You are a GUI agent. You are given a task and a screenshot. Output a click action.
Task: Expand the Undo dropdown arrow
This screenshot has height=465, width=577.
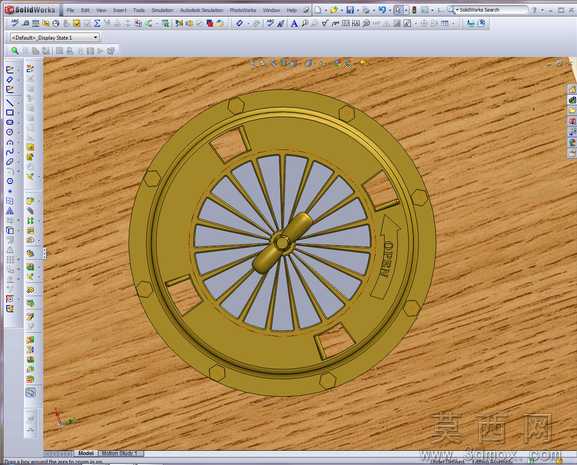click(390, 10)
